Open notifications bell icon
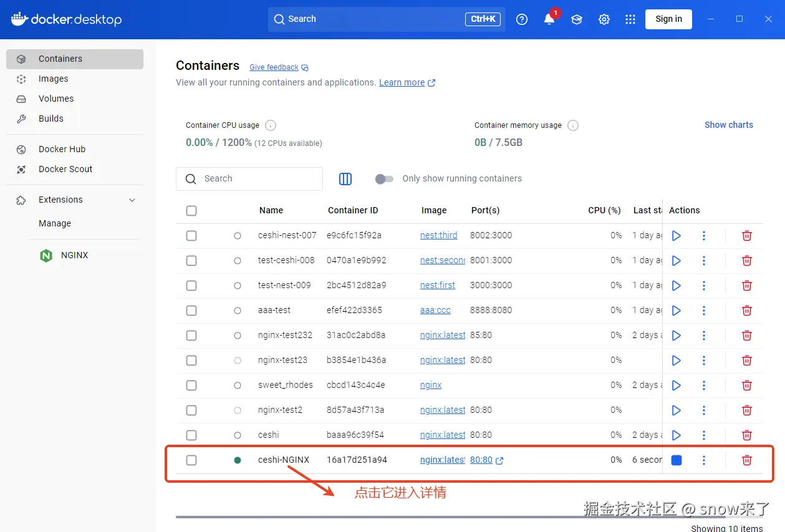 [549, 19]
